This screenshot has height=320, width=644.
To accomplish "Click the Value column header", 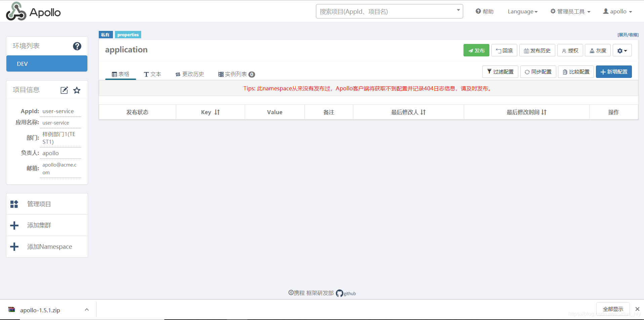I will [x=275, y=112].
